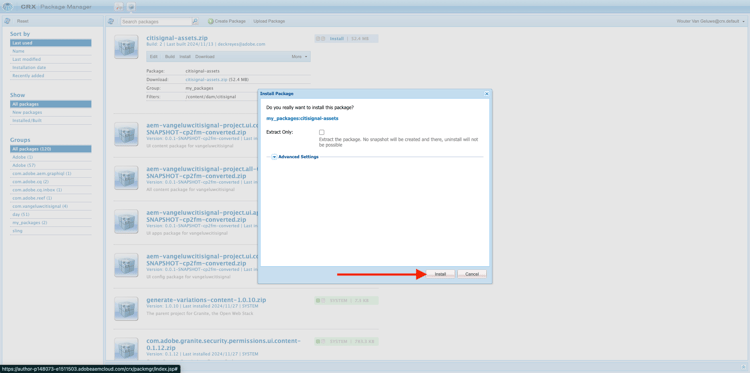Open the user menu Wouter Van Geluwe
This screenshot has width=750, height=373.
click(711, 22)
